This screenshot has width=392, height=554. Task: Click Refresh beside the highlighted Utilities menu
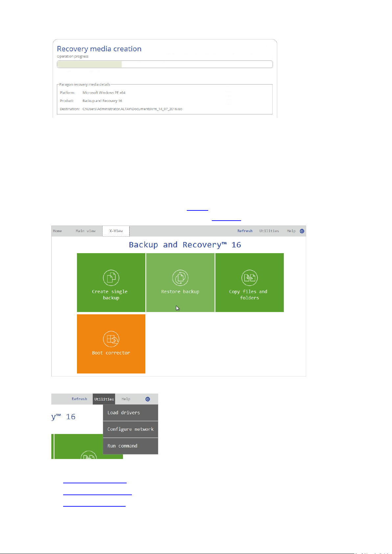[x=80, y=399]
